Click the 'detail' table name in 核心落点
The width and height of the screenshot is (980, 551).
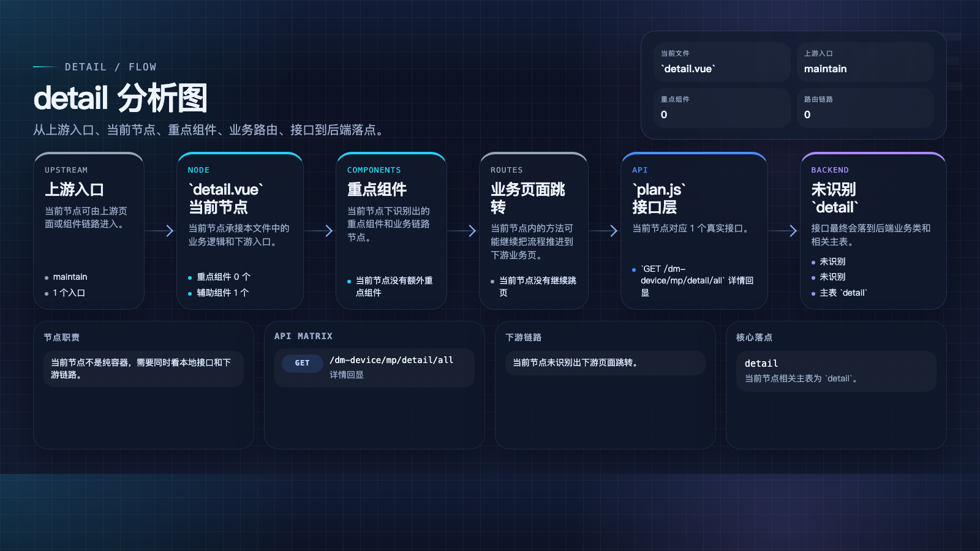pyautogui.click(x=761, y=364)
